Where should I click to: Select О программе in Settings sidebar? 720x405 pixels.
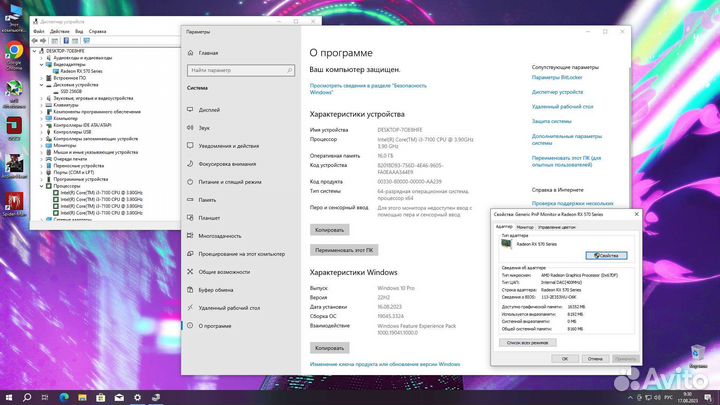(214, 326)
